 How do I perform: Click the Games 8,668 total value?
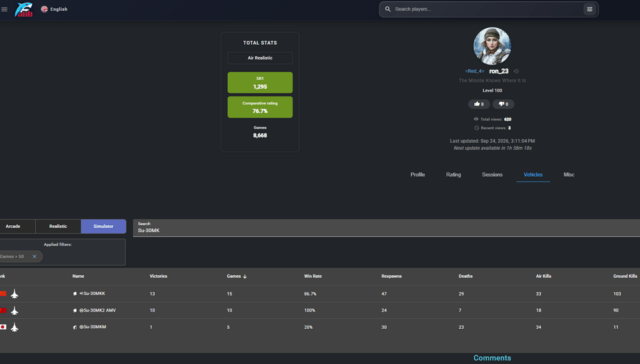click(x=260, y=136)
